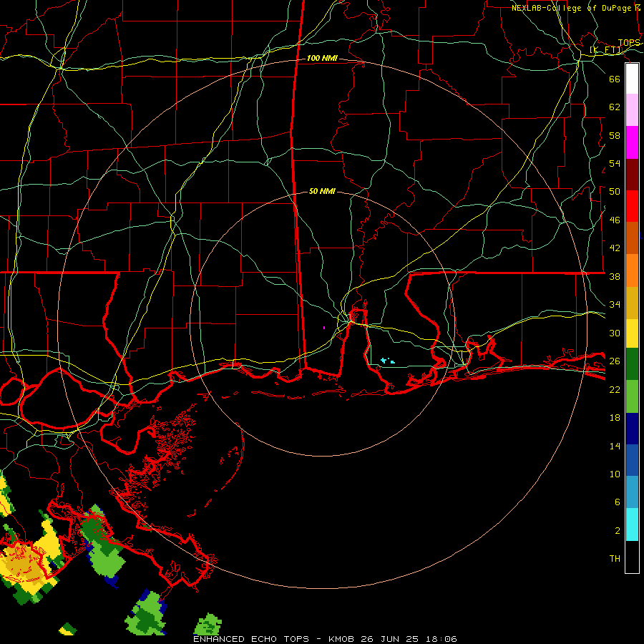Image resolution: width=644 pixels, height=644 pixels.
Task: Click the cyan legend swatch near 2
Action: tap(632, 525)
